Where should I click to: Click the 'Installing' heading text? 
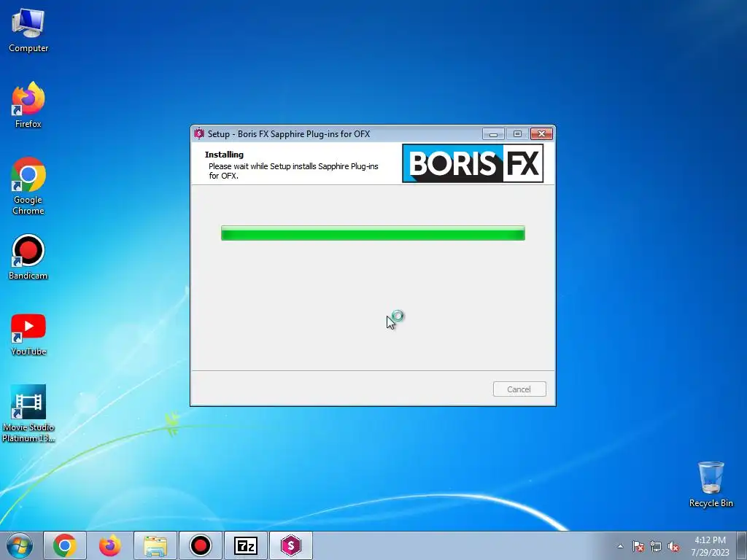pos(224,155)
